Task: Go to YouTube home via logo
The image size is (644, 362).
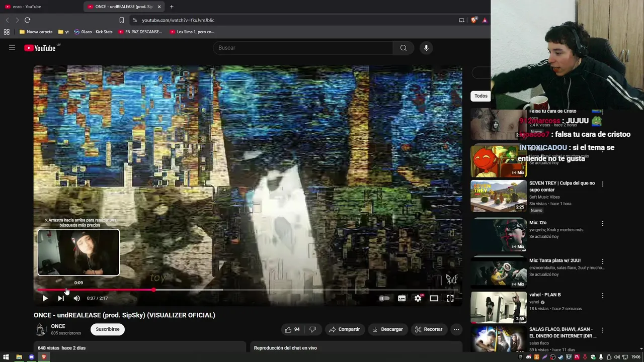Action: pos(40,48)
